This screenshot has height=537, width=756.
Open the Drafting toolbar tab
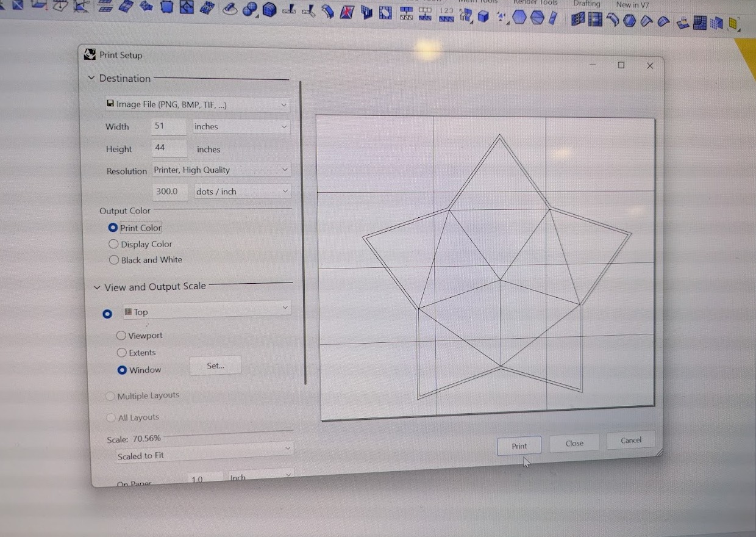587,4
